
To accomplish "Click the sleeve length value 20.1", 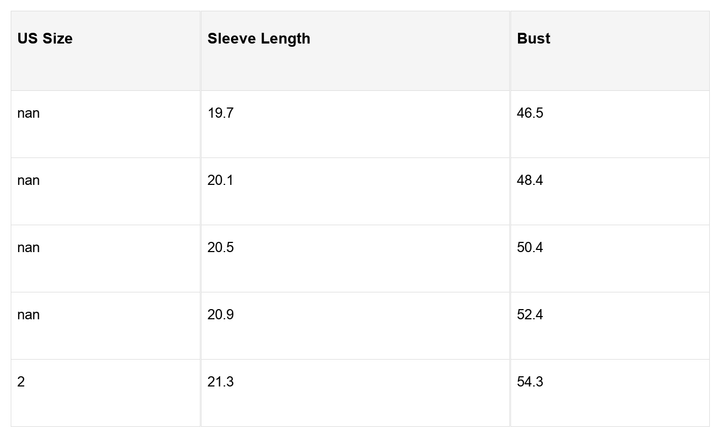I will 220,181.
